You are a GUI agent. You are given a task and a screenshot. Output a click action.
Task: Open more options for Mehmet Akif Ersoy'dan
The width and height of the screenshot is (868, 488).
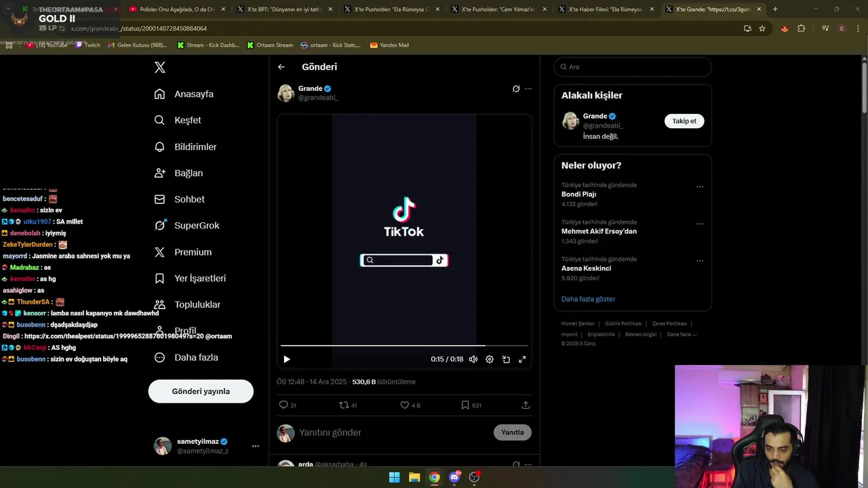click(700, 224)
